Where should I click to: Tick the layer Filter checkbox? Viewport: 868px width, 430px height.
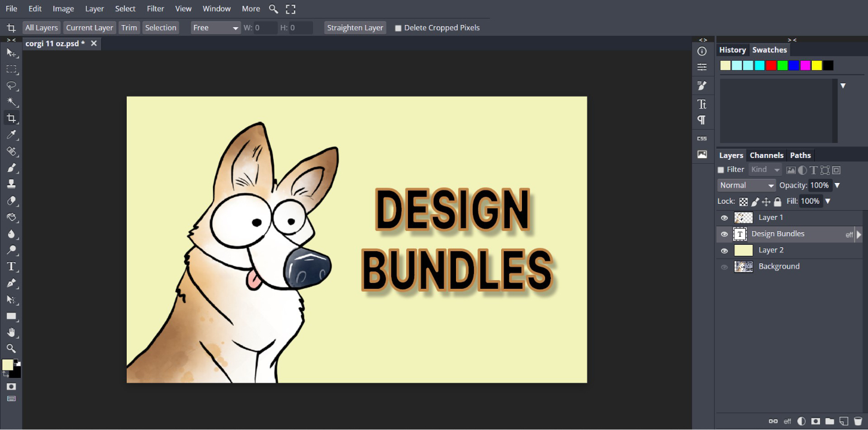click(721, 170)
